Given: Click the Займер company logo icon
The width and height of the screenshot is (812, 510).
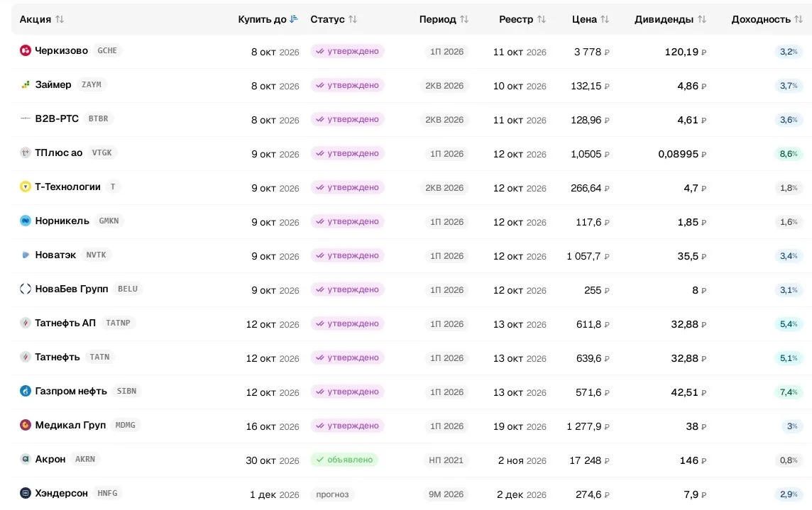Looking at the screenshot, I should tap(26, 84).
